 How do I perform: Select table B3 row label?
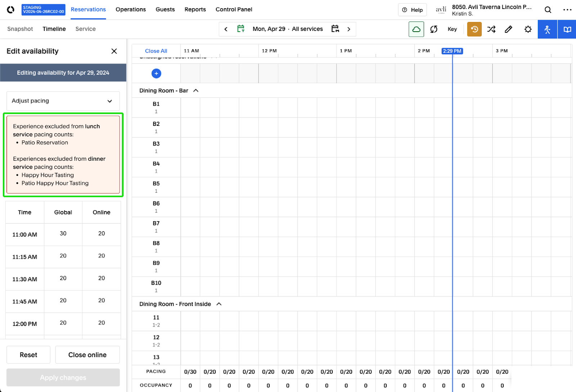pyautogui.click(x=156, y=147)
